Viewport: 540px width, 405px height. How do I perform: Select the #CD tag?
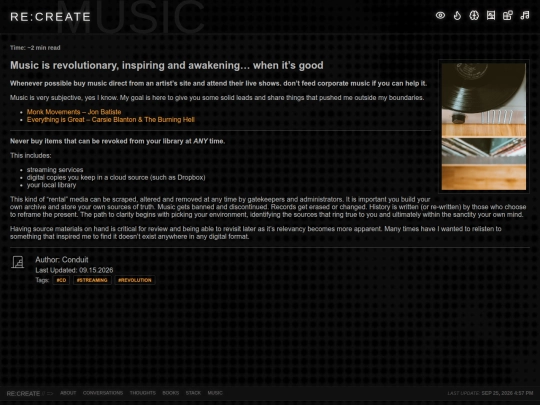[x=61, y=280]
